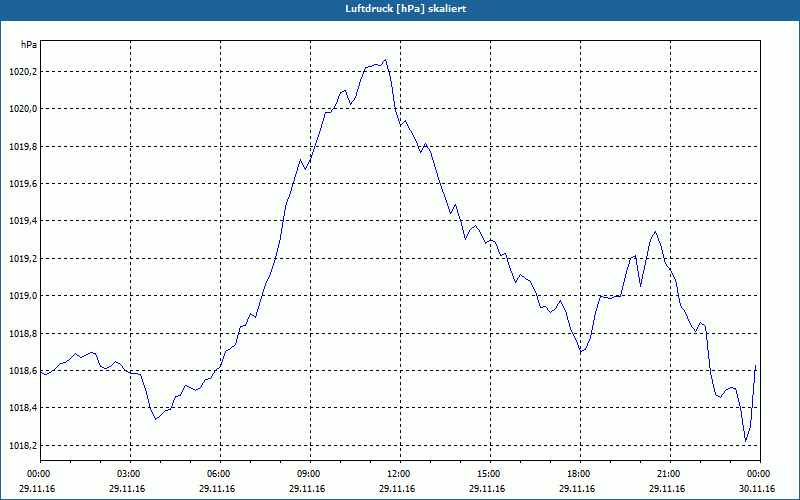Viewport: 800px width, 500px height.
Task: Click the pressure curve minimum before midnight
Action: [x=745, y=441]
